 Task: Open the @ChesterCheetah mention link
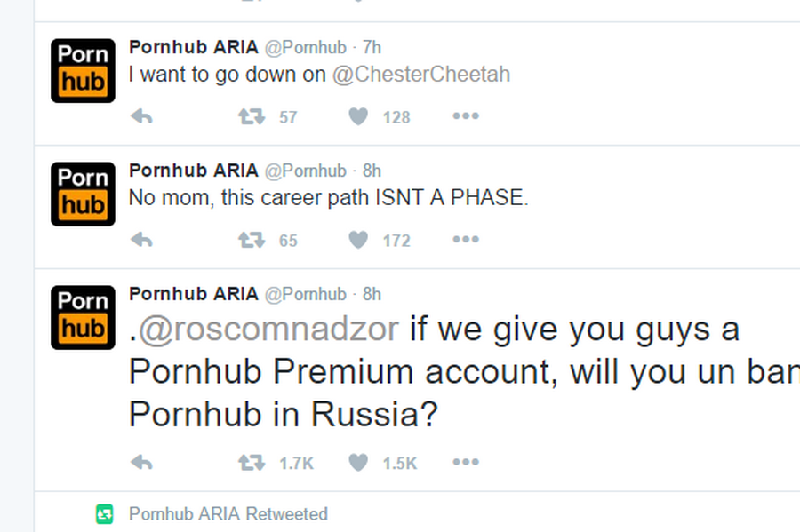coord(421,75)
